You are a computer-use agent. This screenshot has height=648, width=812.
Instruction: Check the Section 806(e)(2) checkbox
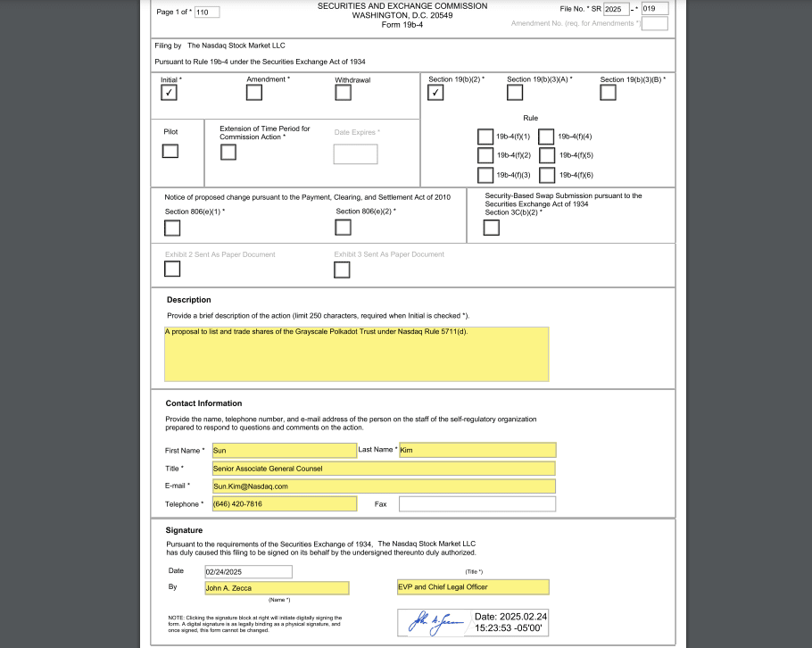pyautogui.click(x=344, y=228)
